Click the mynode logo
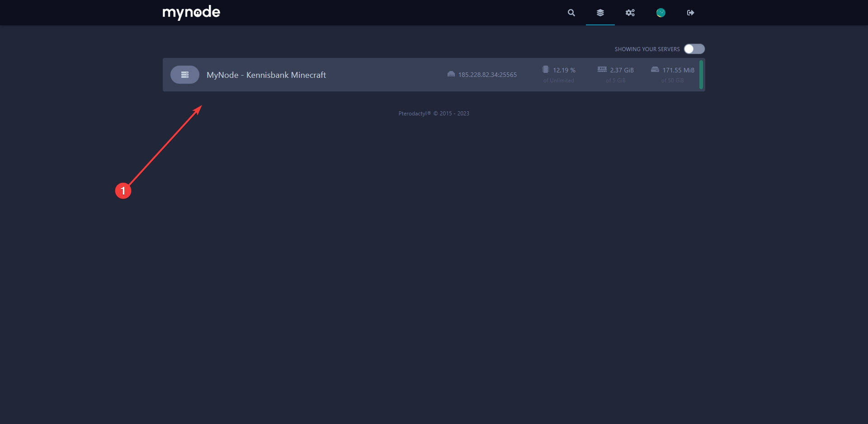Image resolution: width=868 pixels, height=424 pixels. click(191, 12)
